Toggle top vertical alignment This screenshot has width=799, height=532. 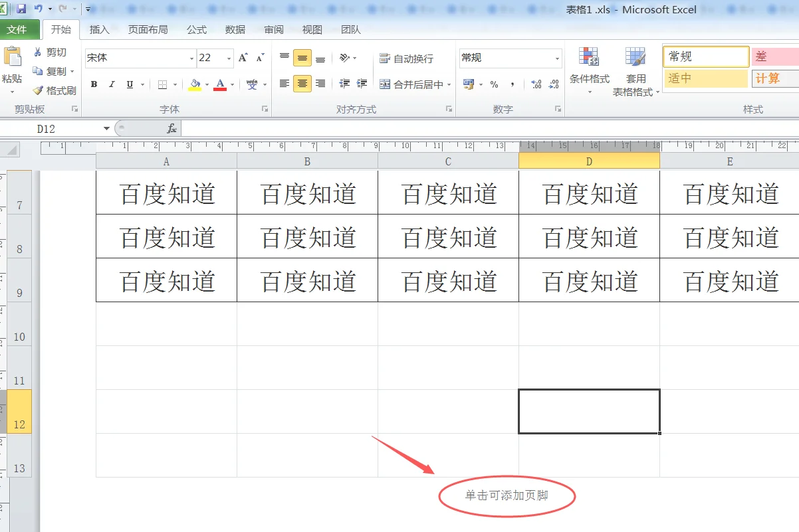coord(285,58)
